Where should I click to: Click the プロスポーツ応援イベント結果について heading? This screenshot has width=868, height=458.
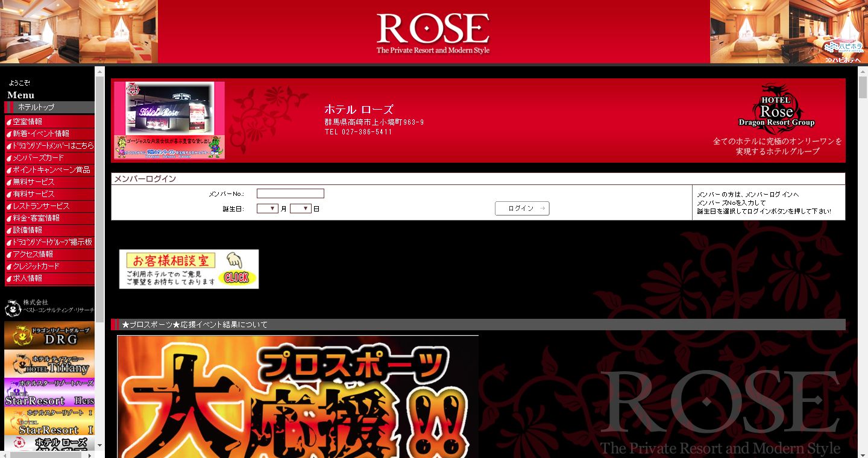point(195,325)
